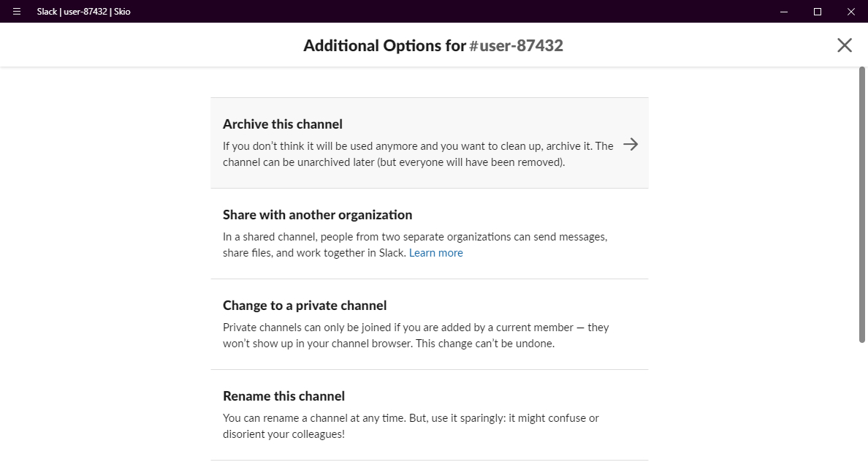Click the arrow icon beside Archive this channel

pos(631,145)
